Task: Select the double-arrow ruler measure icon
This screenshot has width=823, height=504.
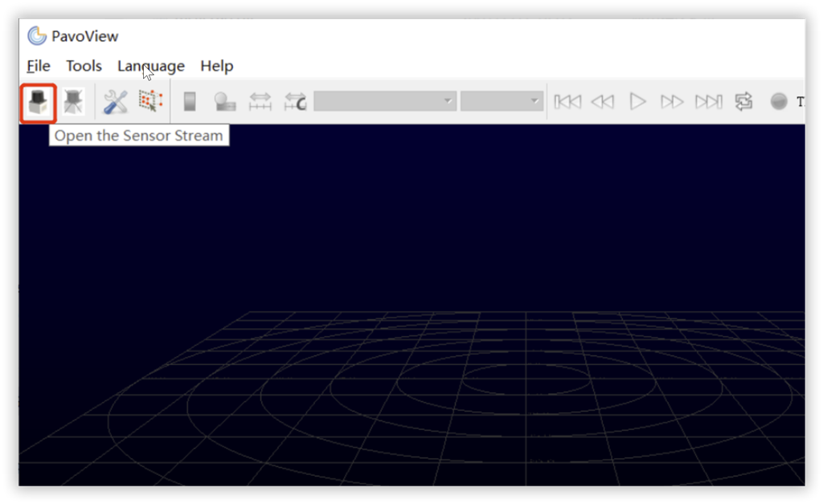Action: tap(260, 101)
